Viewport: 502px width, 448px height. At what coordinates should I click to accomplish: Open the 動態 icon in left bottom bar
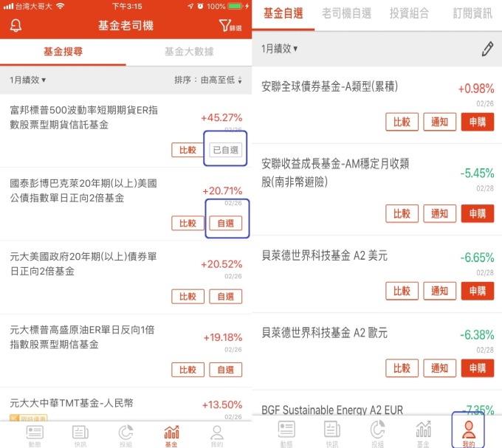35,435
